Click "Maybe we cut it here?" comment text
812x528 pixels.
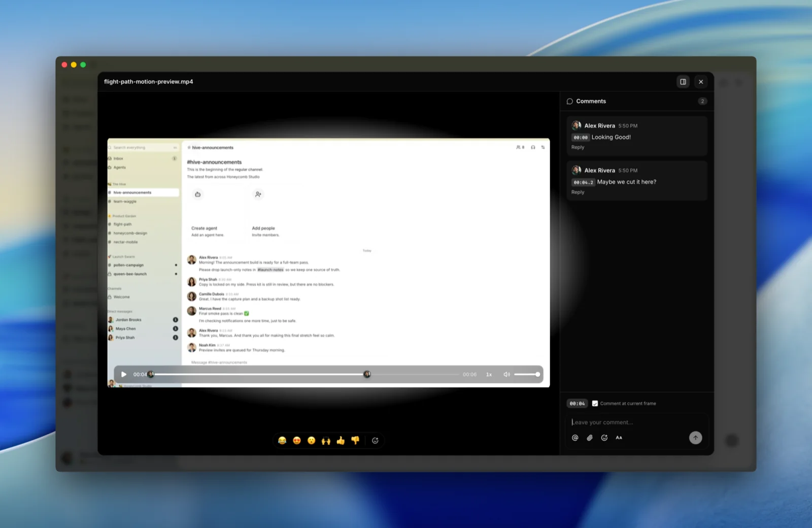[627, 182]
